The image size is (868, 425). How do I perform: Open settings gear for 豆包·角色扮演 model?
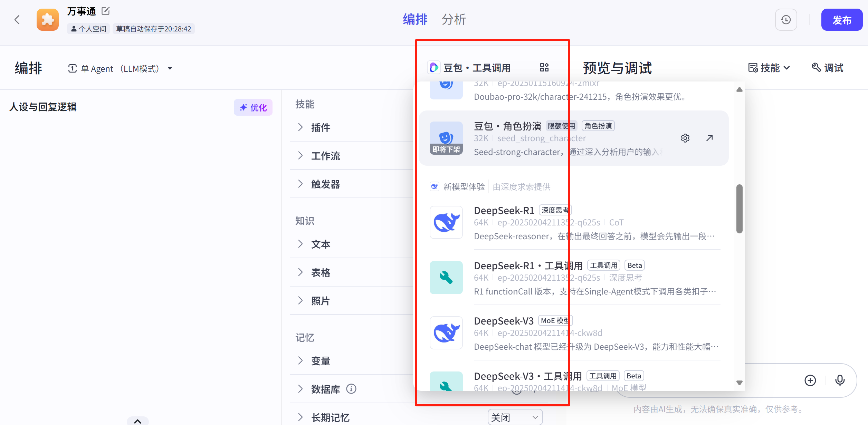[685, 138]
